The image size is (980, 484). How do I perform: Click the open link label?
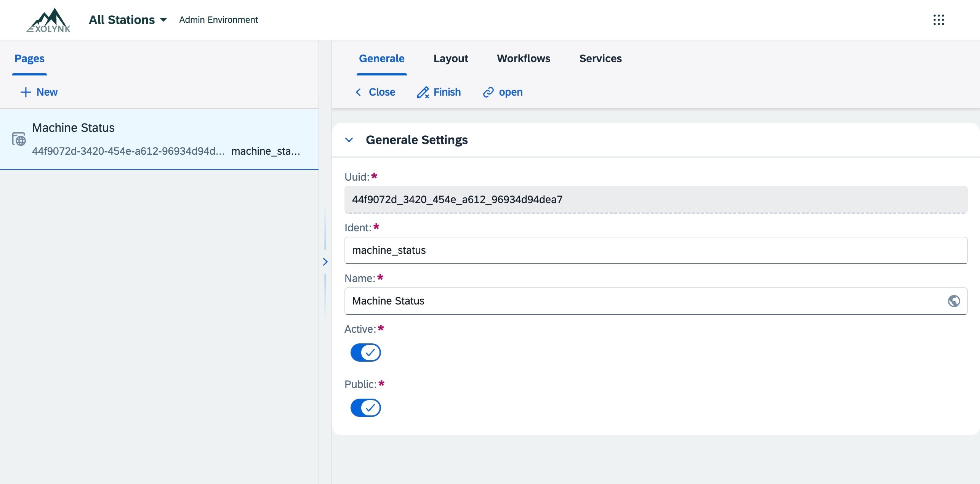pos(511,92)
